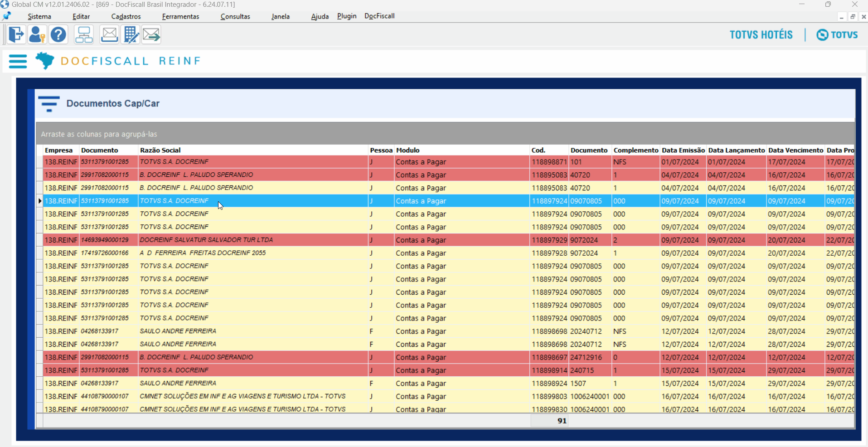
Task: Open the Ajuda menu
Action: pyautogui.click(x=320, y=16)
